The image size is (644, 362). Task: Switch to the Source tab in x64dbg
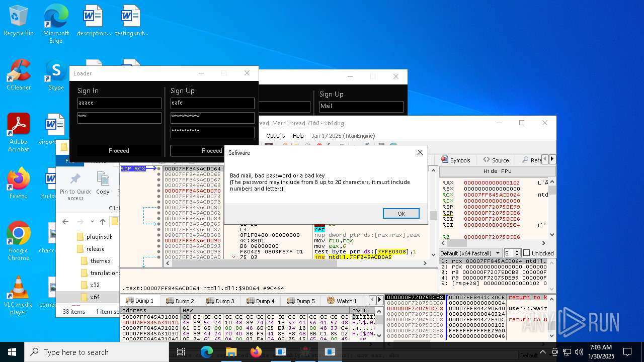pos(496,160)
